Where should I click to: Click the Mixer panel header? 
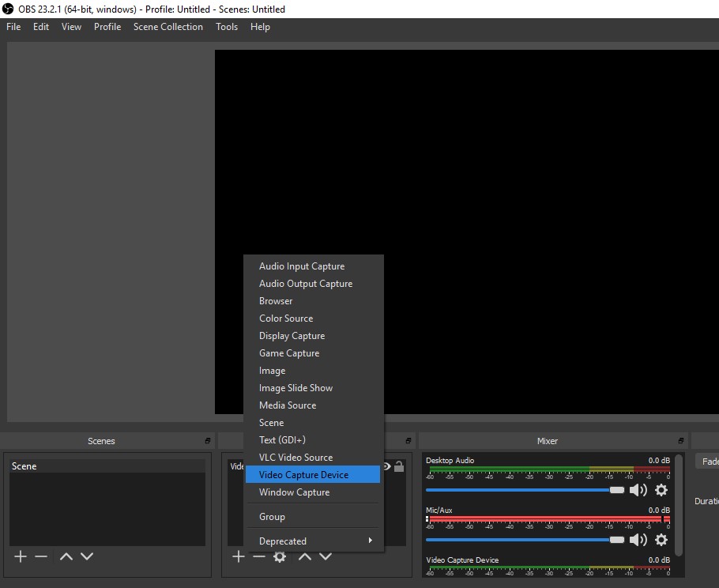point(552,441)
